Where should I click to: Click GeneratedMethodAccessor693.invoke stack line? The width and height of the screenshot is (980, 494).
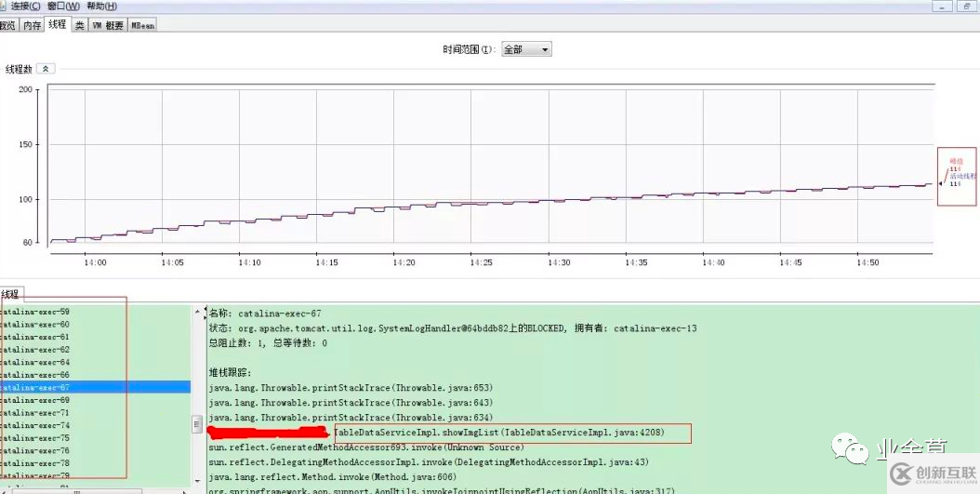coord(366,447)
